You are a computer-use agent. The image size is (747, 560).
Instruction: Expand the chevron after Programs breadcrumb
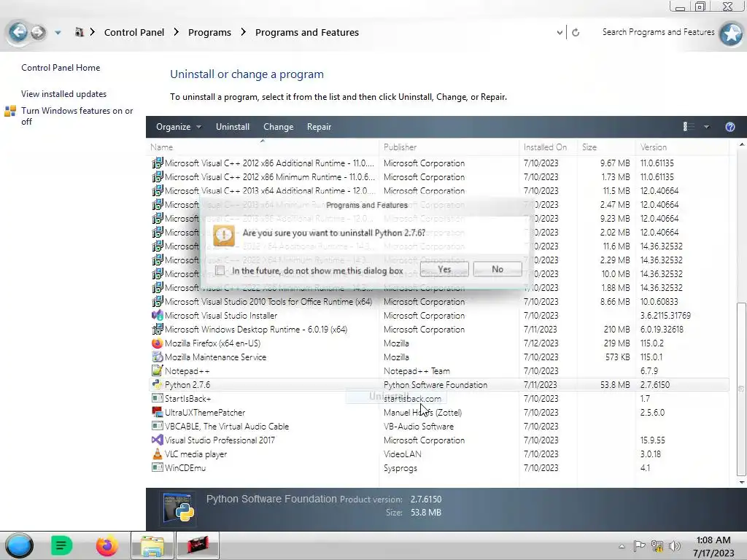[244, 32]
